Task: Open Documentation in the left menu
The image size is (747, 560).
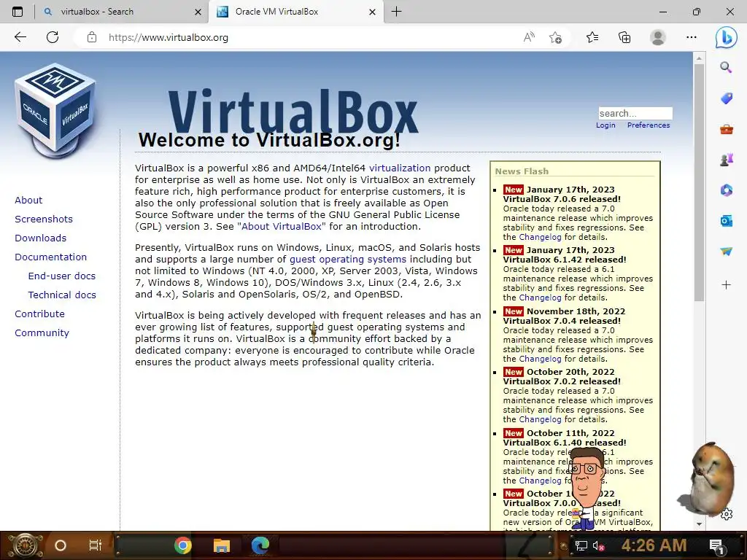Action: (51, 257)
